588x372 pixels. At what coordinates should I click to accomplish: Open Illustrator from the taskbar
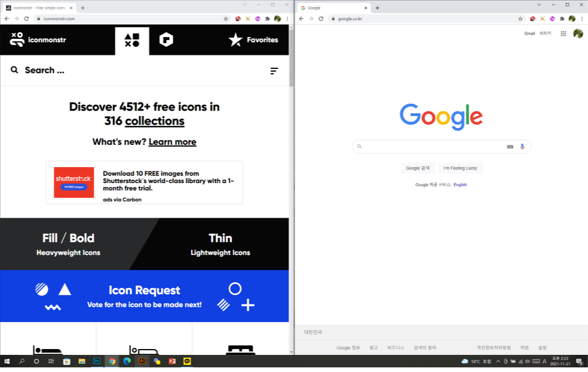click(x=142, y=361)
